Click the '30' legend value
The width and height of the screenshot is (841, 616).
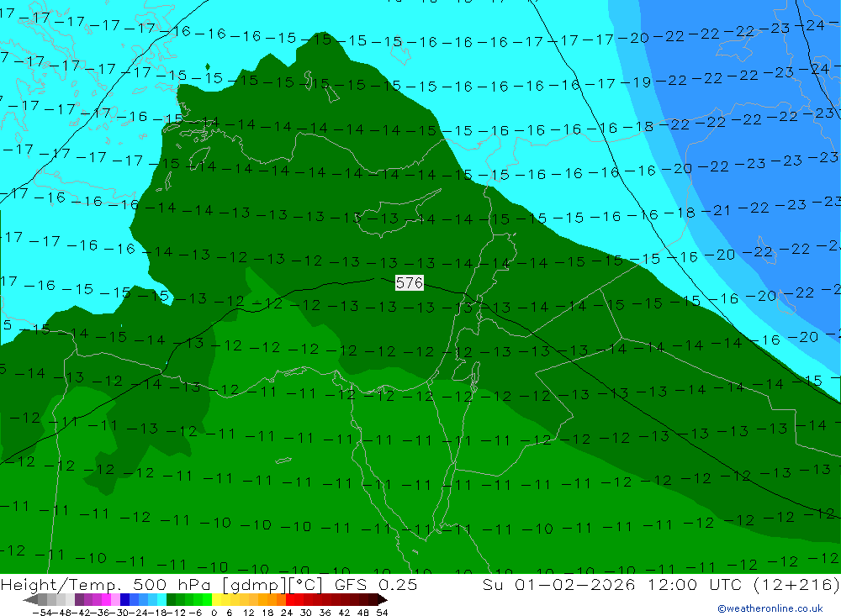pos(306,613)
